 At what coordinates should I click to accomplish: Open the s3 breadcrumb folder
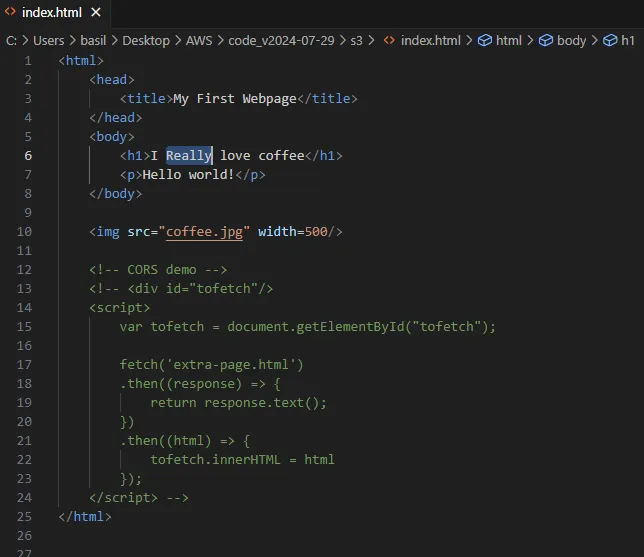[x=356, y=40]
